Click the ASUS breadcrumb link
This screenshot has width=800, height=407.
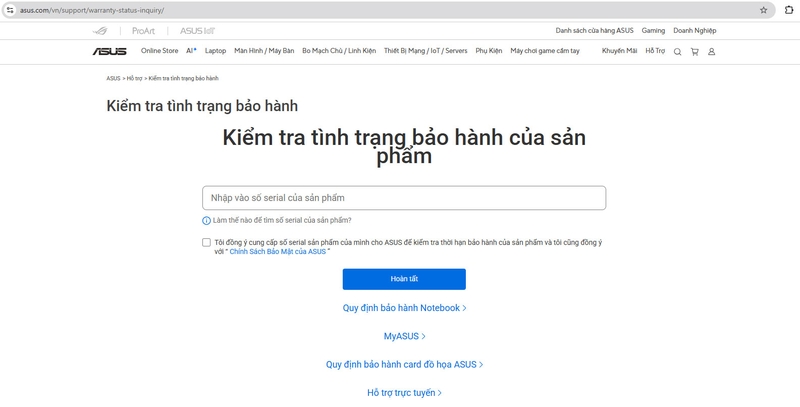coord(113,79)
